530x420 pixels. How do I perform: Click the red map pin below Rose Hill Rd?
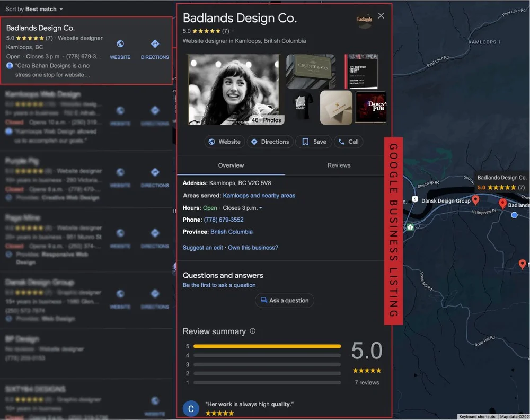522,264
